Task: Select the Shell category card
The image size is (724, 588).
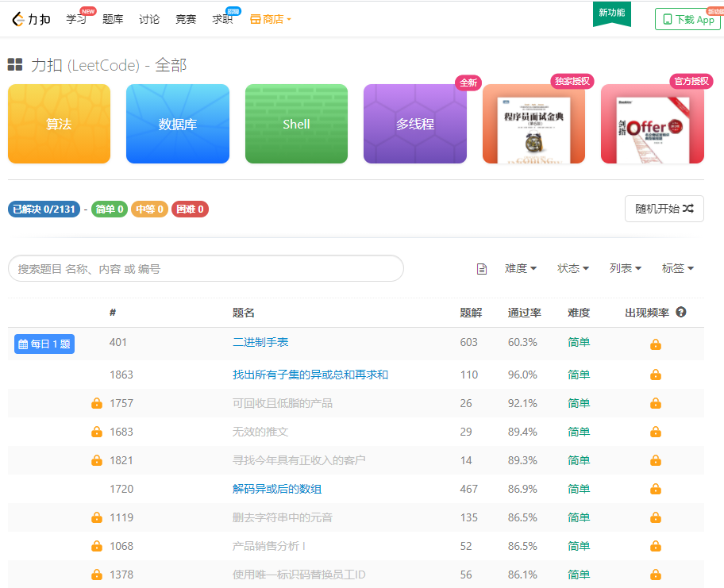Action: pyautogui.click(x=296, y=124)
